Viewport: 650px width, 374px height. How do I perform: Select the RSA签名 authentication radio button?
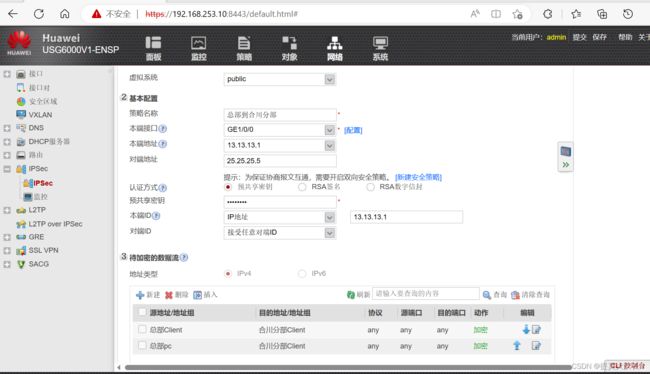pyautogui.click(x=302, y=187)
